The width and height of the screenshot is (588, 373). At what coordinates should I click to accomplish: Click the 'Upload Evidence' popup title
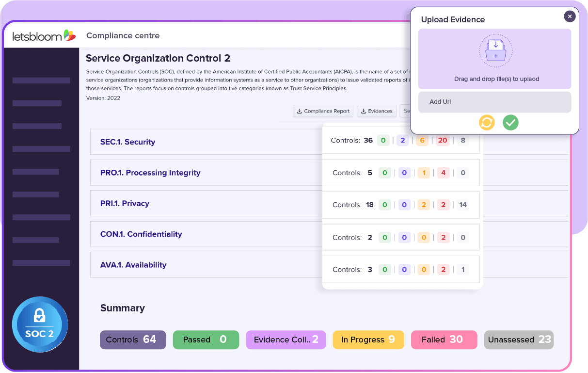click(453, 19)
